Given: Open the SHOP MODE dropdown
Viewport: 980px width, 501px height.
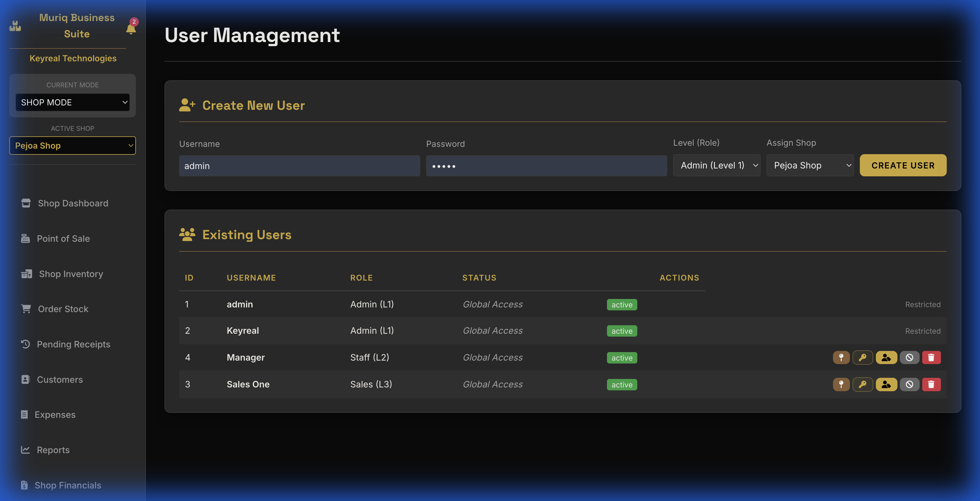Looking at the screenshot, I should [x=72, y=102].
